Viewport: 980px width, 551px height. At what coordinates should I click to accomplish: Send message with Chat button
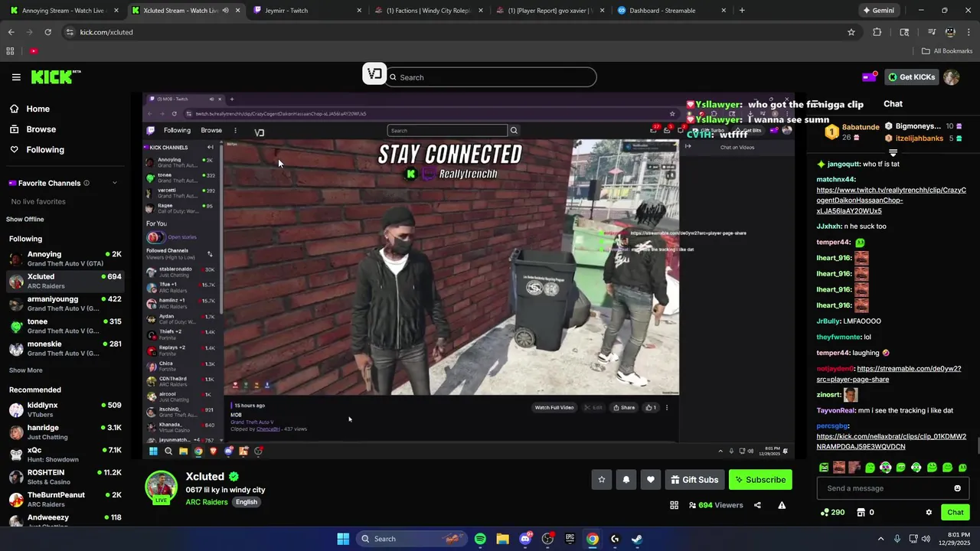(955, 513)
